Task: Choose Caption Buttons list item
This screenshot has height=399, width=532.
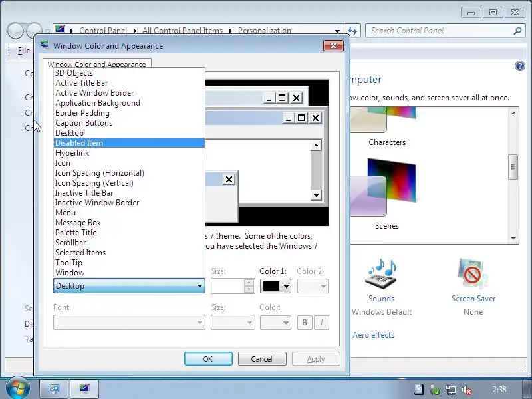Action: 129,123
